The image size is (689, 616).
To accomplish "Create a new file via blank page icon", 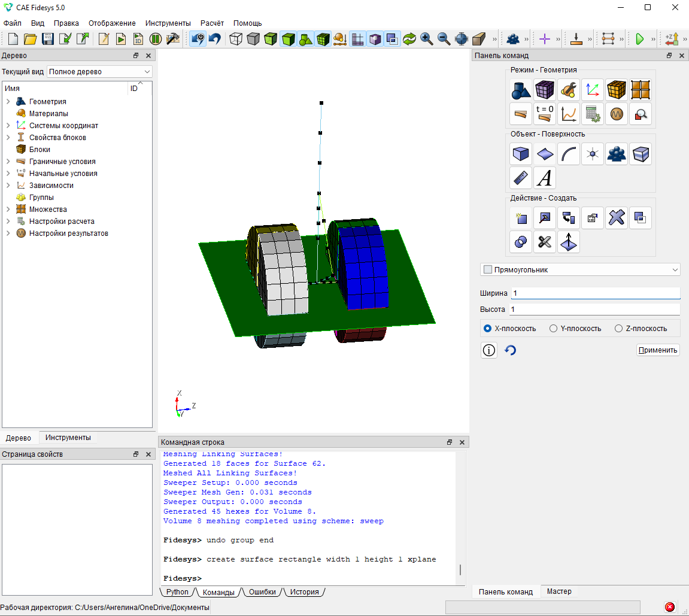I will pos(13,39).
